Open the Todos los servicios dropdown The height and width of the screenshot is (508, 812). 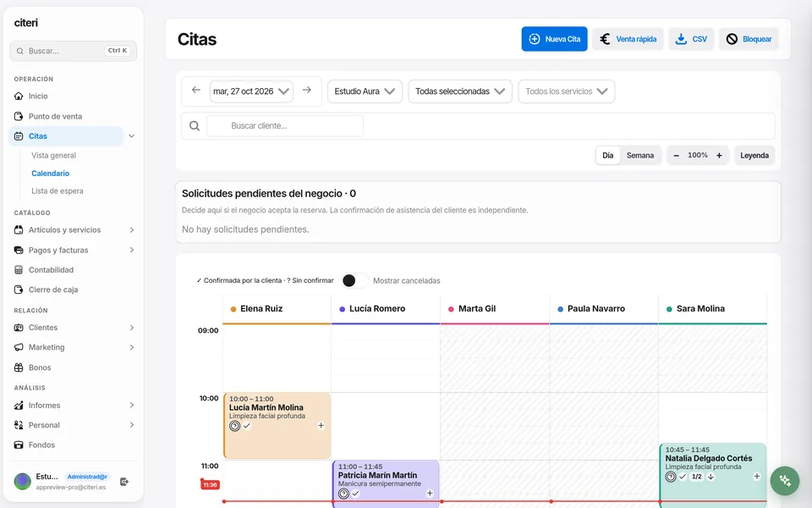567,91
